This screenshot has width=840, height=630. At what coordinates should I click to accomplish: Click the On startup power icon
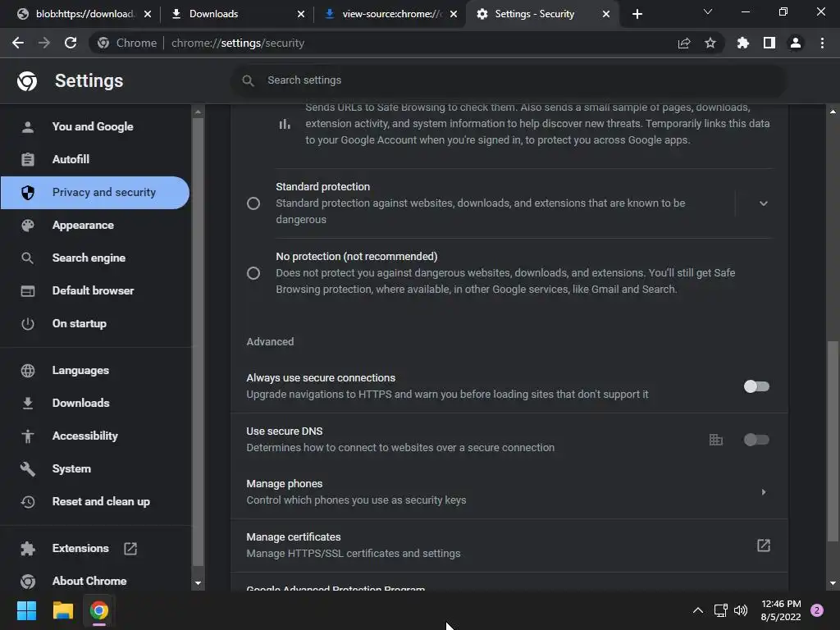coord(28,324)
